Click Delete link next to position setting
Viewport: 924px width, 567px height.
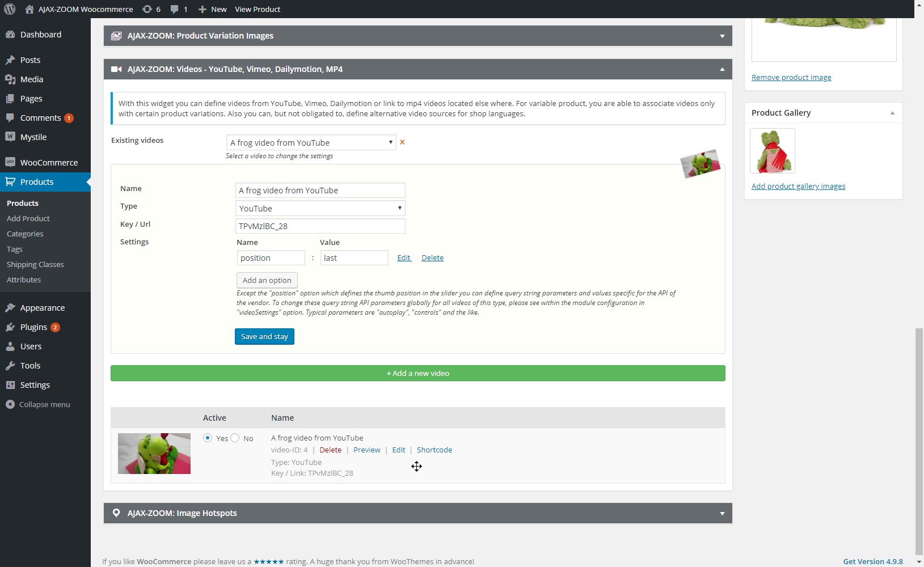pos(432,258)
